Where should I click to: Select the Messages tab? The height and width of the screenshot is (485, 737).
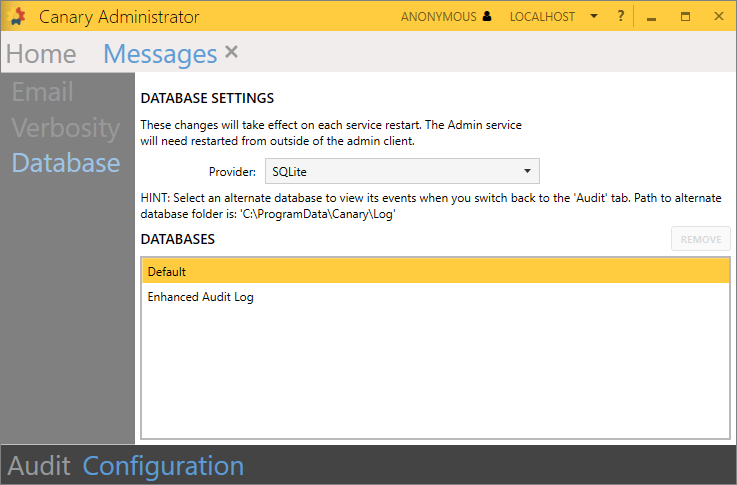click(x=160, y=54)
